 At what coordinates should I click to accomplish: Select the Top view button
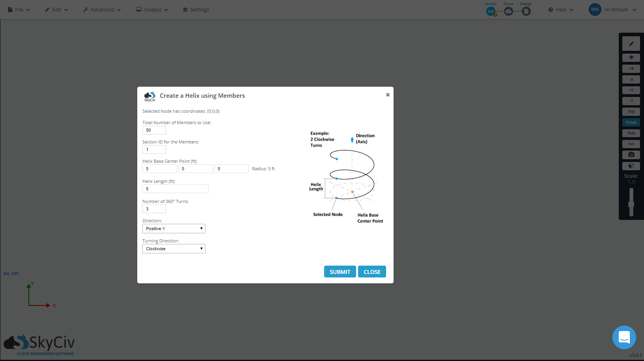(x=631, y=112)
